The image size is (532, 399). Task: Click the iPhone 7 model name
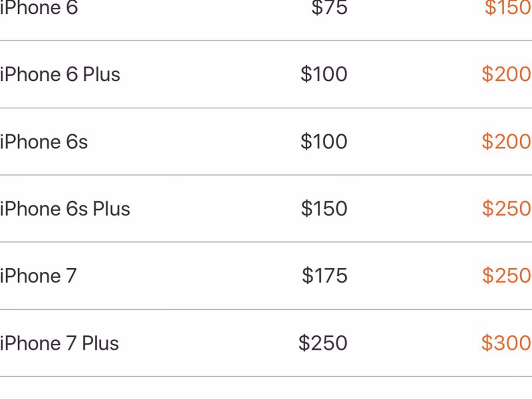(x=38, y=276)
